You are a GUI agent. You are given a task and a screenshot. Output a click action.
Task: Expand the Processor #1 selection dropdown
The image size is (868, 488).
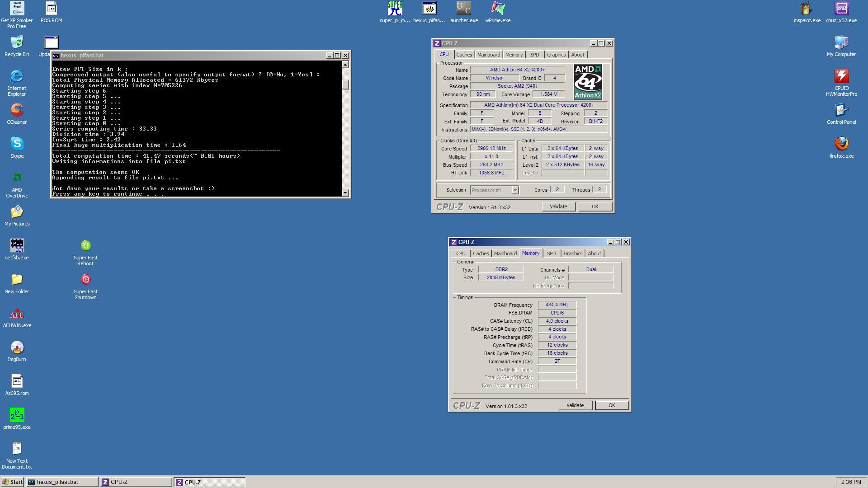[x=514, y=190]
